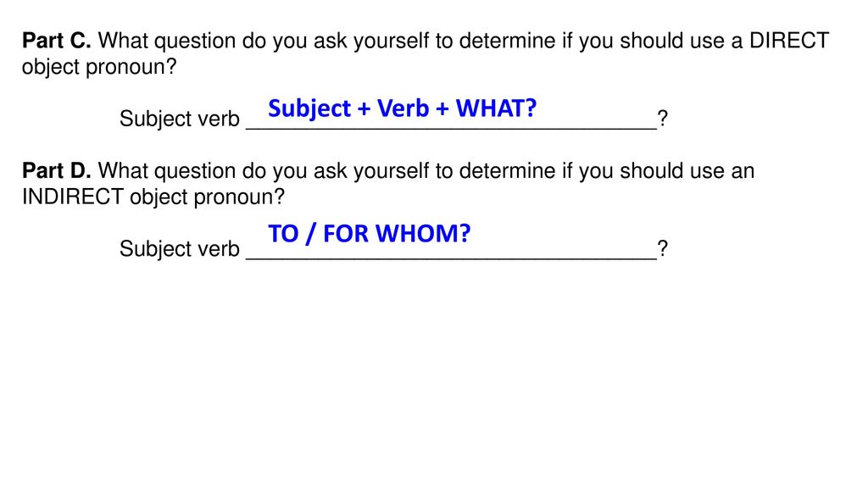Image resolution: width=868 pixels, height=488 pixels.
Task: Click the Part D answer blank line
Action: [451, 258]
